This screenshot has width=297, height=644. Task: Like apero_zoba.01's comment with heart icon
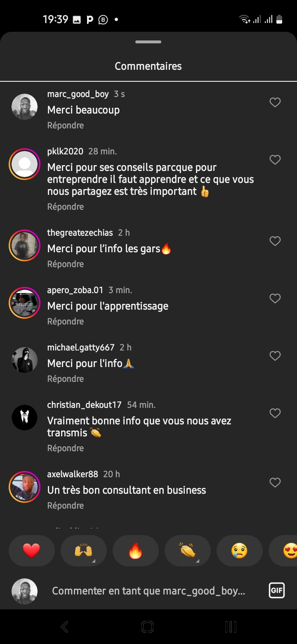pos(275,298)
